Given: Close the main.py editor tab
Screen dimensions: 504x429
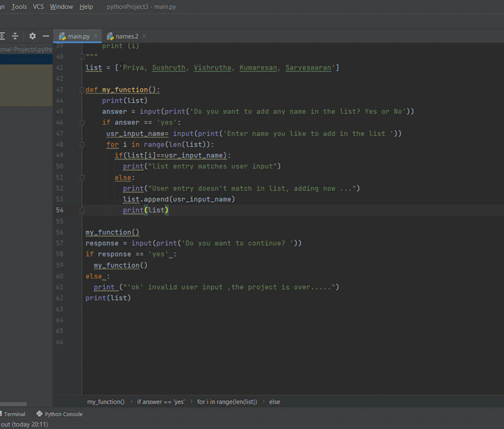Looking at the screenshot, I should point(95,36).
